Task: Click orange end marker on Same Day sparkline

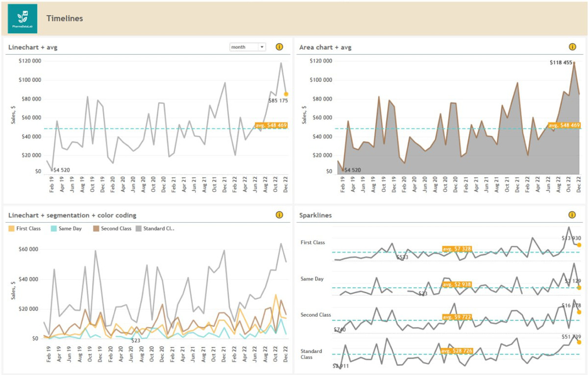Action: coord(579,287)
